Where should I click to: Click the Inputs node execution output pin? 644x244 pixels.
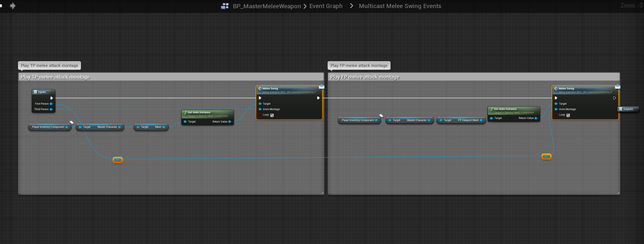51,98
